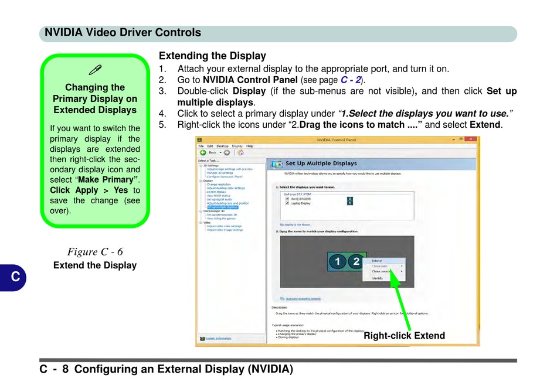
Task: Open the File menu
Action: pos(201,146)
